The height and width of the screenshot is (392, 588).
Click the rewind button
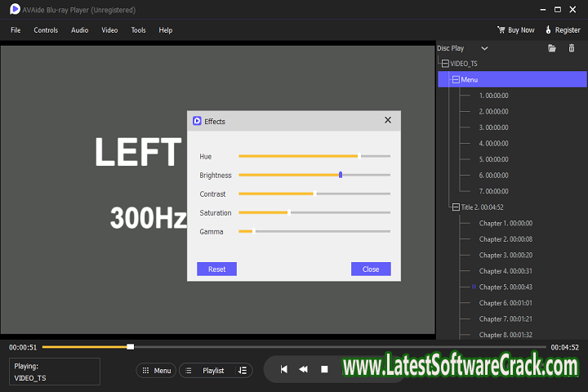[x=303, y=369]
